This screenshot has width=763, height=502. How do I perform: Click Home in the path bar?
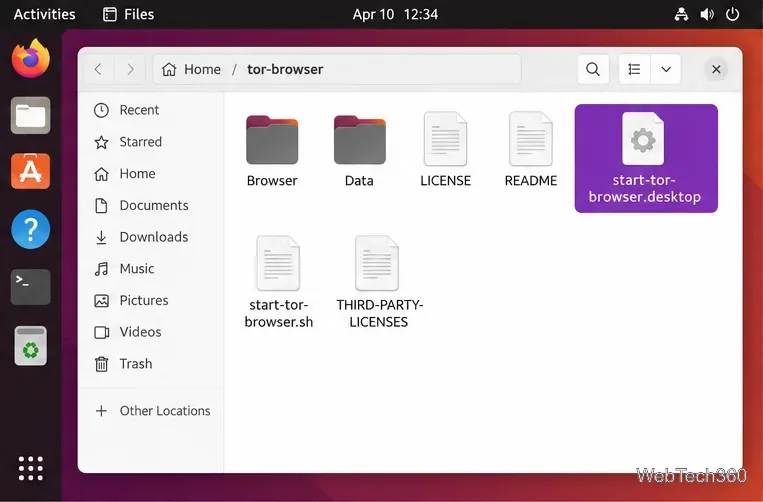point(191,70)
